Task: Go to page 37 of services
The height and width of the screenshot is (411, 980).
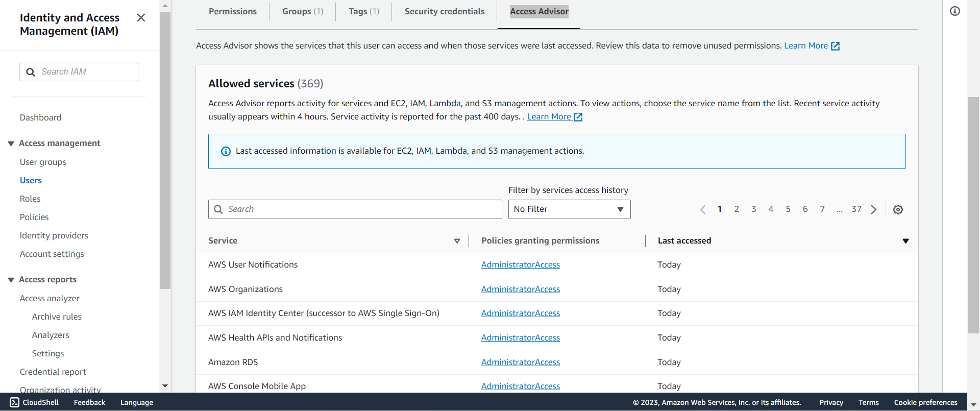Action: coord(856,209)
